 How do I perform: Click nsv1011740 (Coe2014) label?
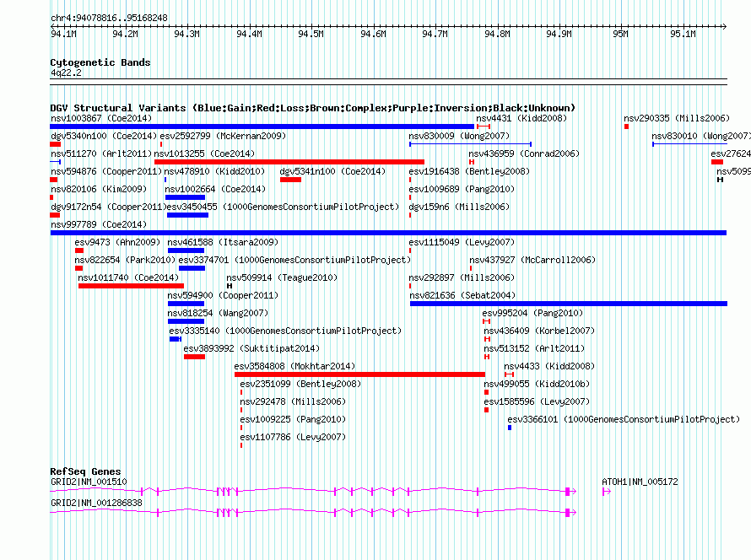(128, 277)
